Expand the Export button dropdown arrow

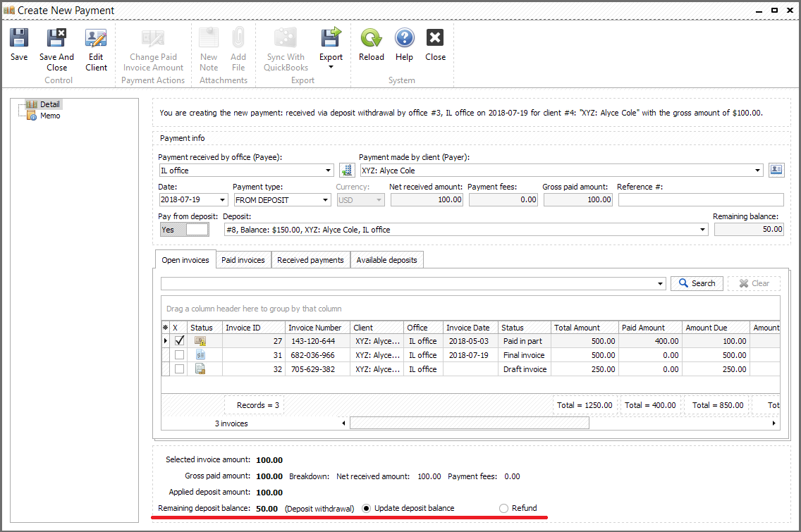tap(331, 67)
